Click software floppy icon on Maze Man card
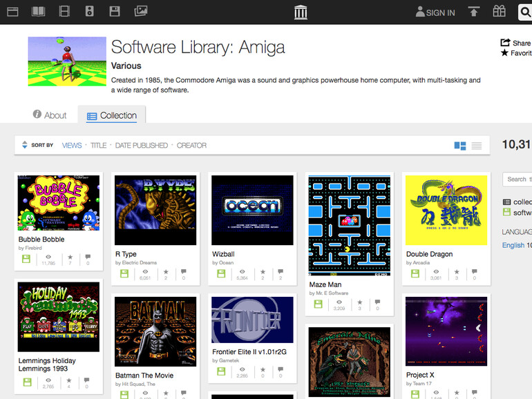The image size is (532, 399). 319,304
